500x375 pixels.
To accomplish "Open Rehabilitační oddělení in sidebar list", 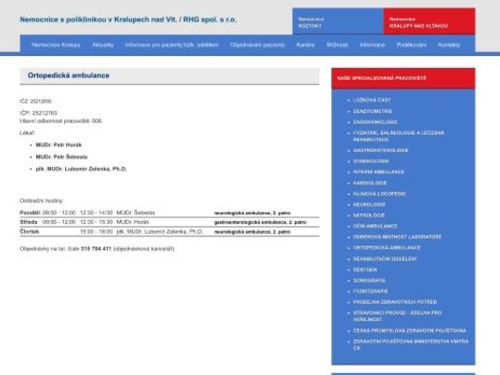I will pyautogui.click(x=385, y=259).
